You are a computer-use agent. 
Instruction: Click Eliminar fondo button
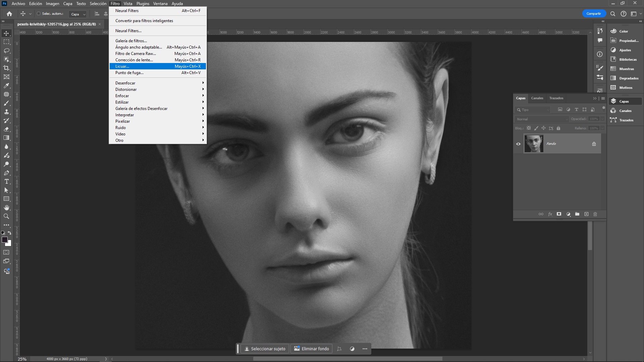coord(311,349)
